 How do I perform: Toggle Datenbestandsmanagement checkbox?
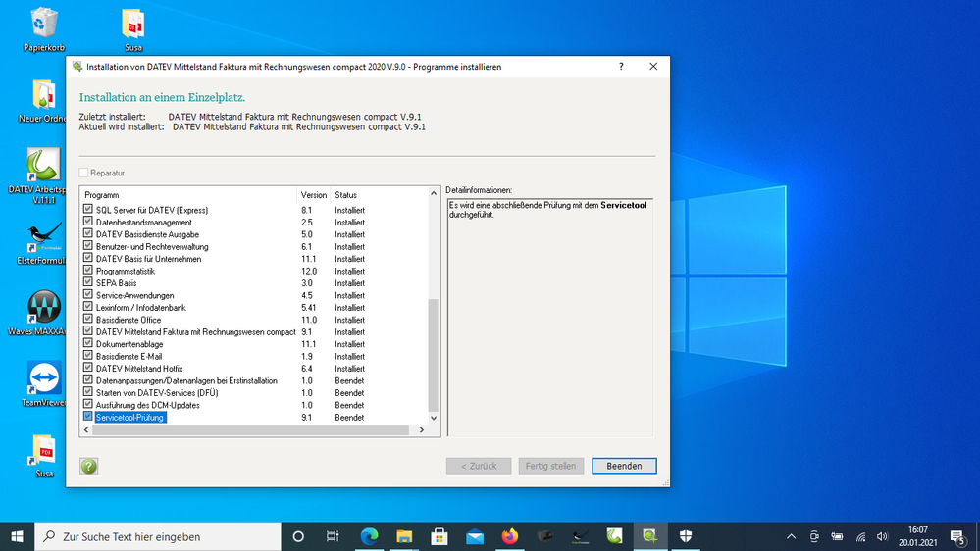87,222
